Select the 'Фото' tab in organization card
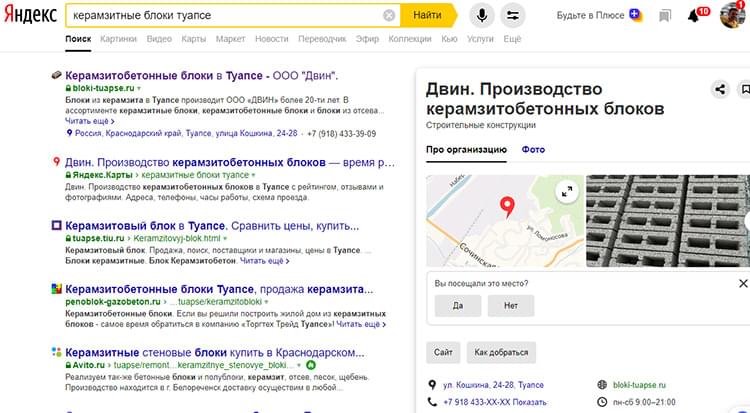 [x=533, y=149]
